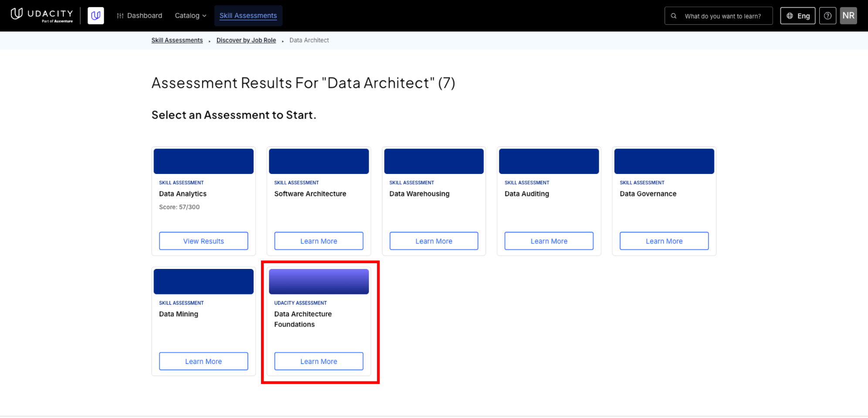The width and height of the screenshot is (868, 418).
Task: Click the 'Score: 57/300' text
Action: point(179,207)
